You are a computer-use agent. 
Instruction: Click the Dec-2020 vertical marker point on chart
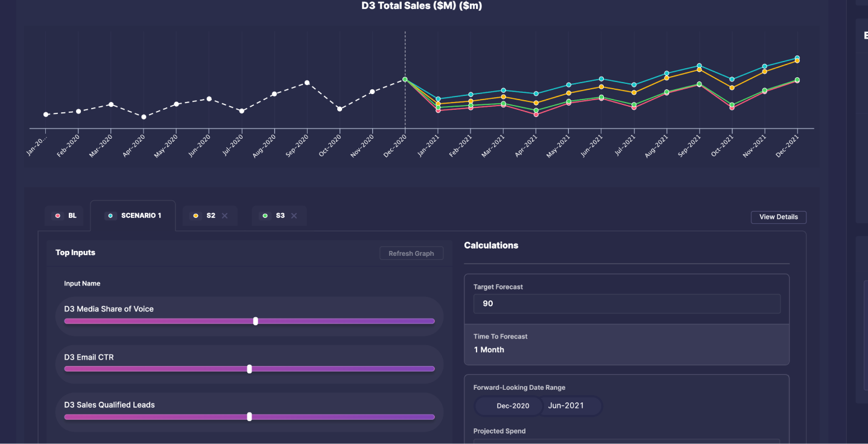click(405, 79)
